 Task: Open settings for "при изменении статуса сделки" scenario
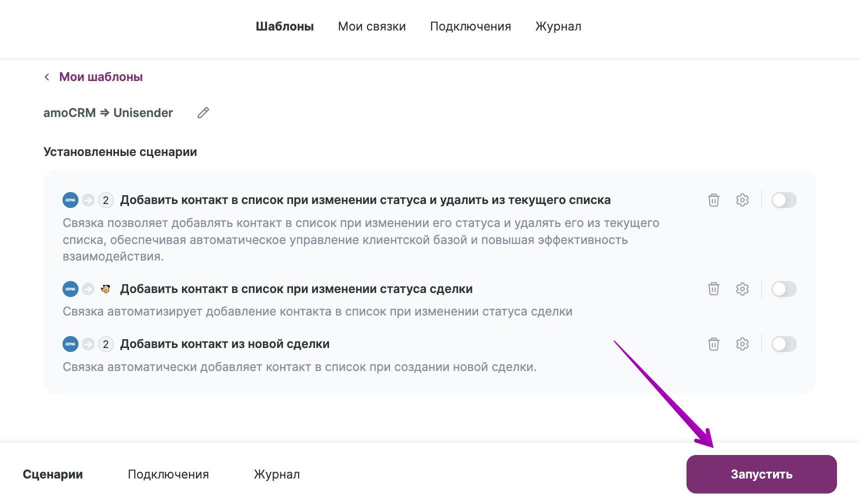pyautogui.click(x=742, y=289)
